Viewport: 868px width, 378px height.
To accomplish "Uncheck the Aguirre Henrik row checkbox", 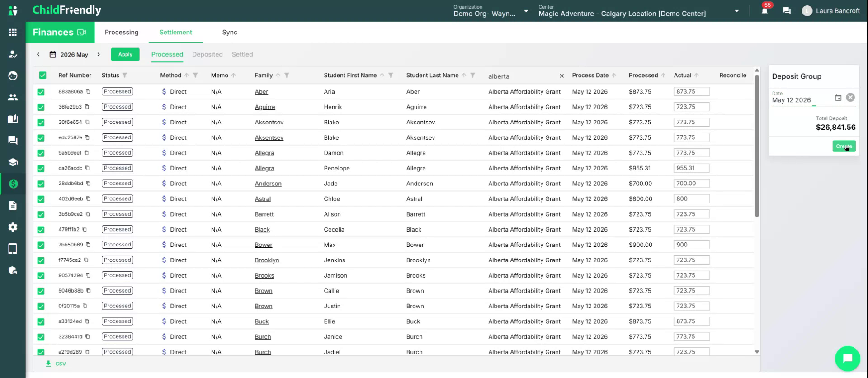I will [x=41, y=107].
